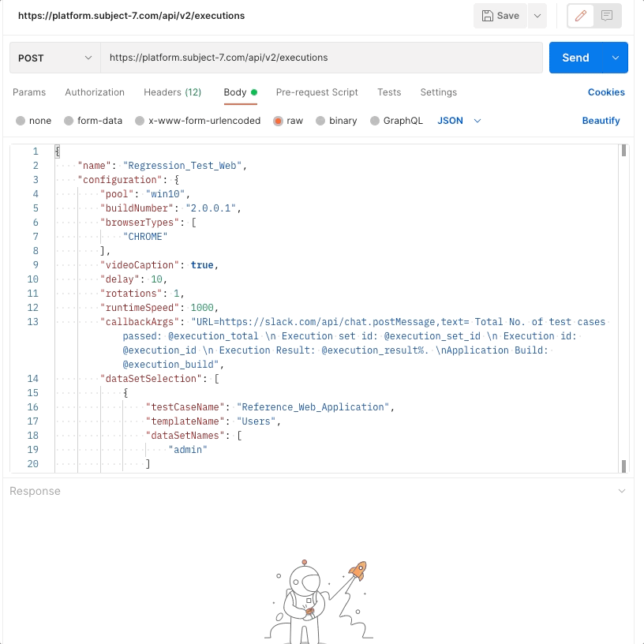Viewport: 644px width, 644px height.
Task: Click the Save button to save the request
Action: point(500,17)
